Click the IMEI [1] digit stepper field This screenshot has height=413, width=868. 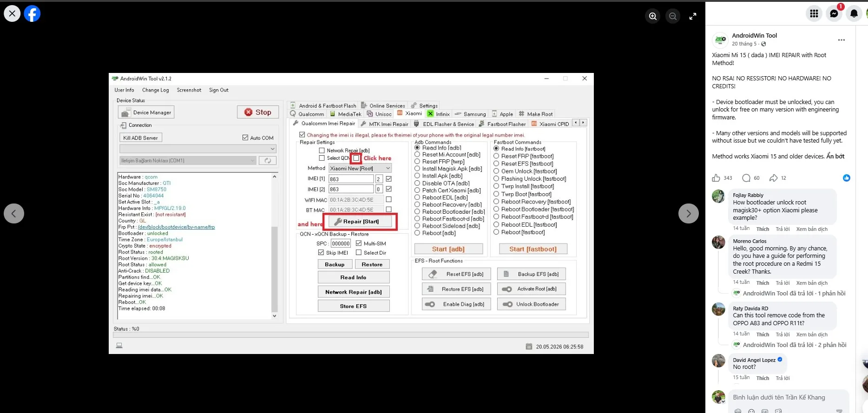click(379, 179)
